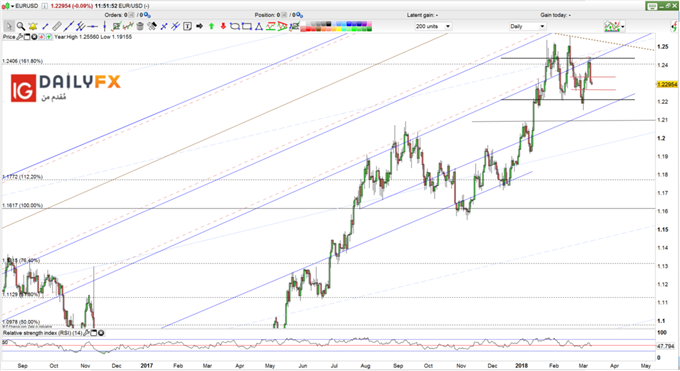Viewport: 680px width, 371px height.
Task: Select the rectangle drawing tool
Action: (247, 26)
